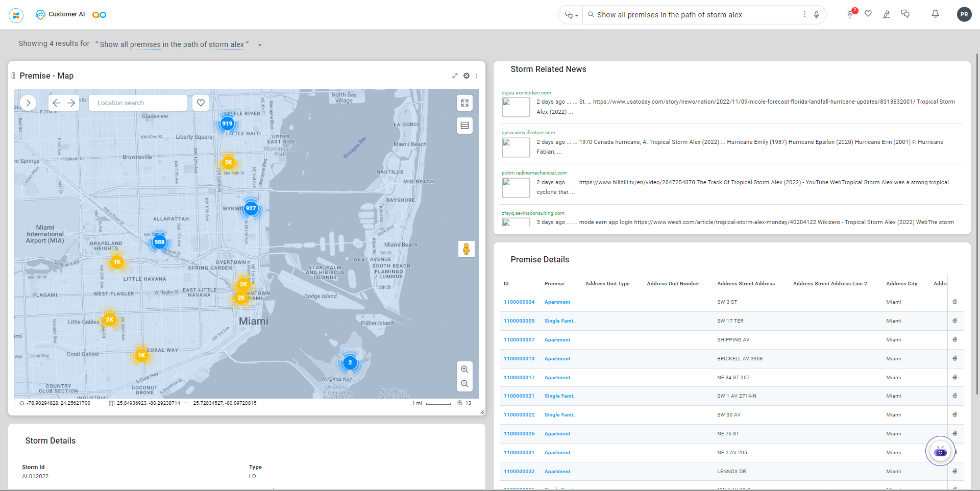Click the Location search field

(x=138, y=103)
